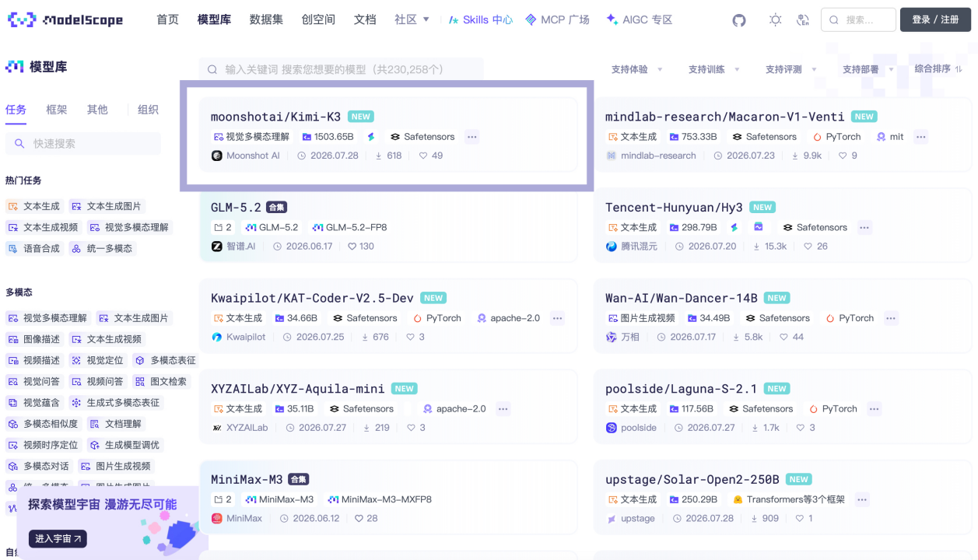Open the MiniMax-M3-MXFP8 model link

[380, 499]
